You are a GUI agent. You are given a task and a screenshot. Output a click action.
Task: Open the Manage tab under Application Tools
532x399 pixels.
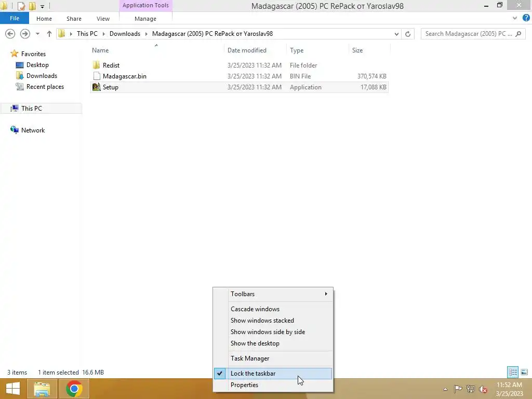145,19
